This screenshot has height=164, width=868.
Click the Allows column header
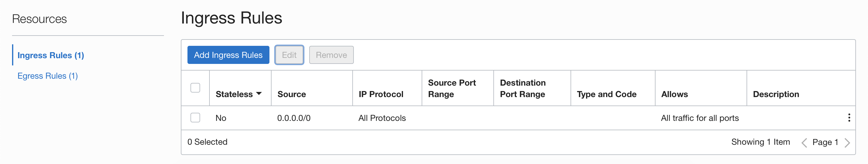[x=674, y=94]
